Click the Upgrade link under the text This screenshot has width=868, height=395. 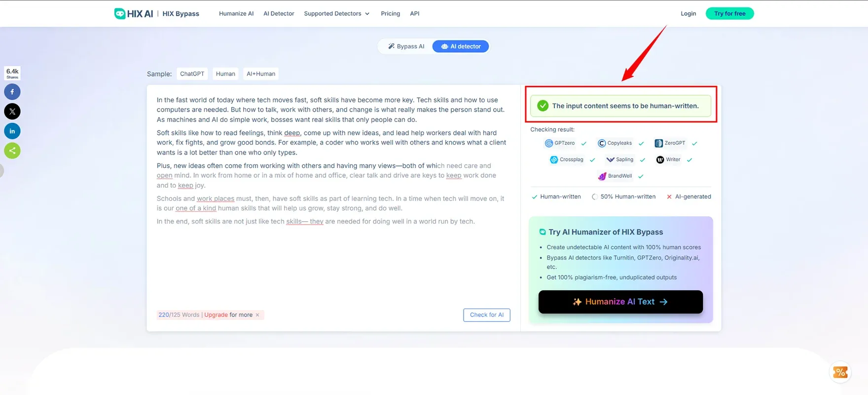[x=216, y=315]
